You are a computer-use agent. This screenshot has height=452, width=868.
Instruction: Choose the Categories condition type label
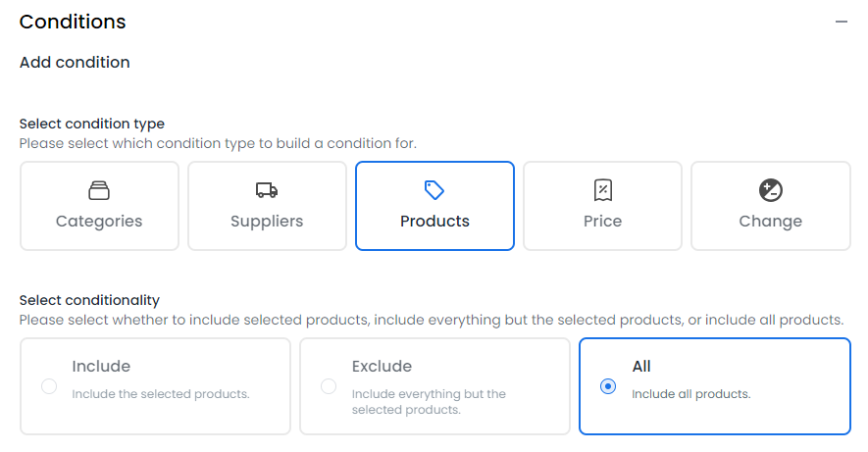pyautogui.click(x=99, y=222)
